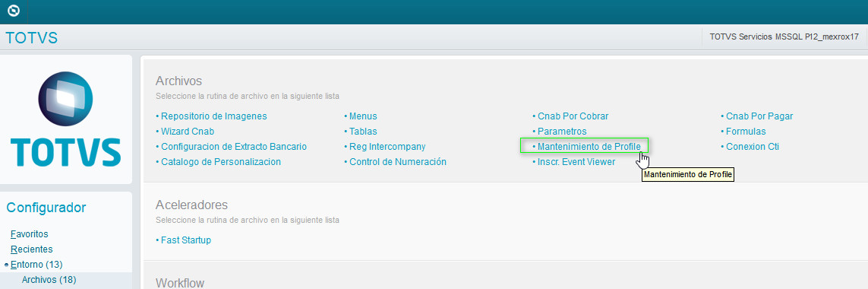Select Archivos (18) submenu item
The image size is (868, 289).
(x=49, y=280)
